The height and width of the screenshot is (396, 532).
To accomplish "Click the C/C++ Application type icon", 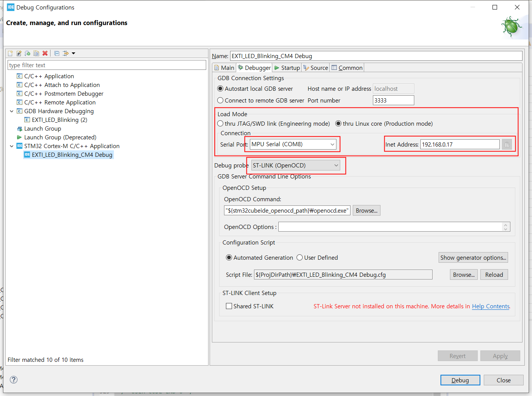I will click(x=19, y=76).
